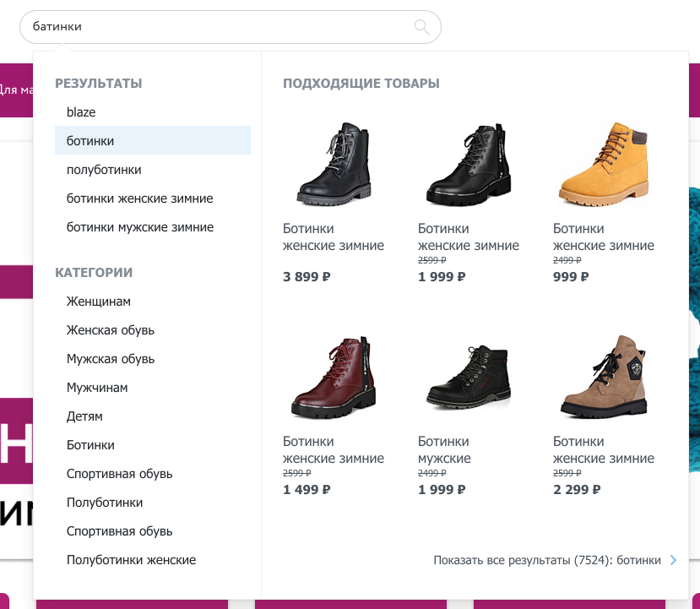Open the Полуботинки женские category
700x609 pixels.
pyautogui.click(x=131, y=559)
